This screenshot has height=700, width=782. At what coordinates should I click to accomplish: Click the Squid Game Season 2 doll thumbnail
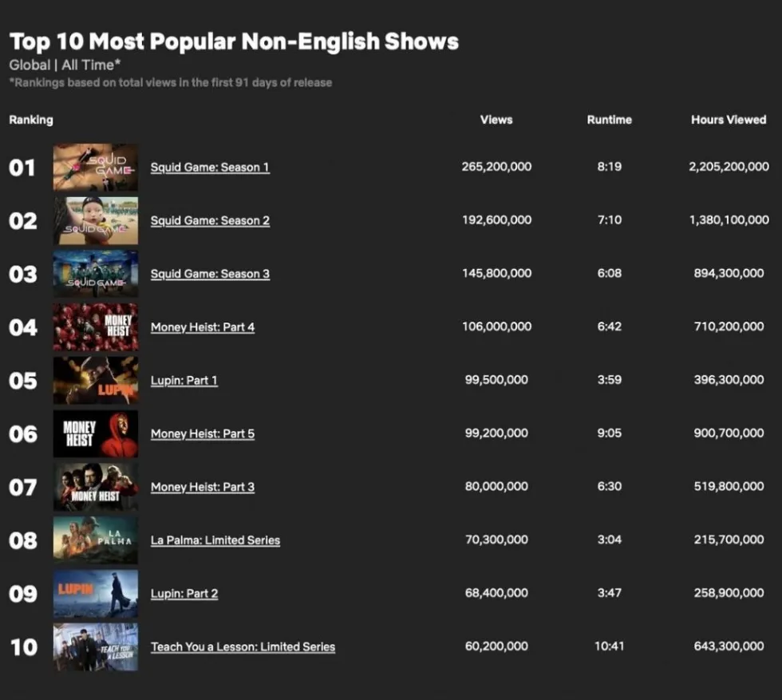click(x=96, y=220)
